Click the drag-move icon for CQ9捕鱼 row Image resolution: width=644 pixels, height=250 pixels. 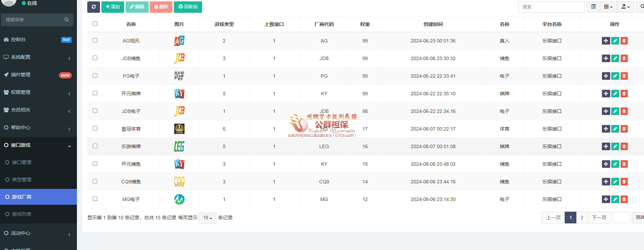coord(606,182)
